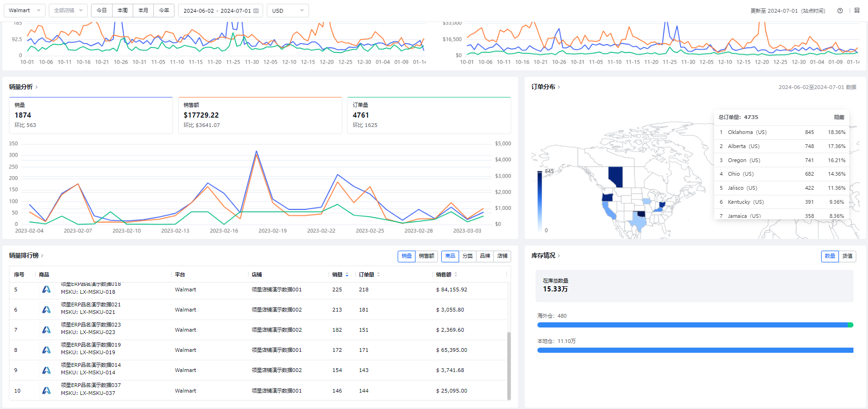Screen dimensions: 868x409
Task: Click the Alberta (US) row
Action: tap(782, 146)
